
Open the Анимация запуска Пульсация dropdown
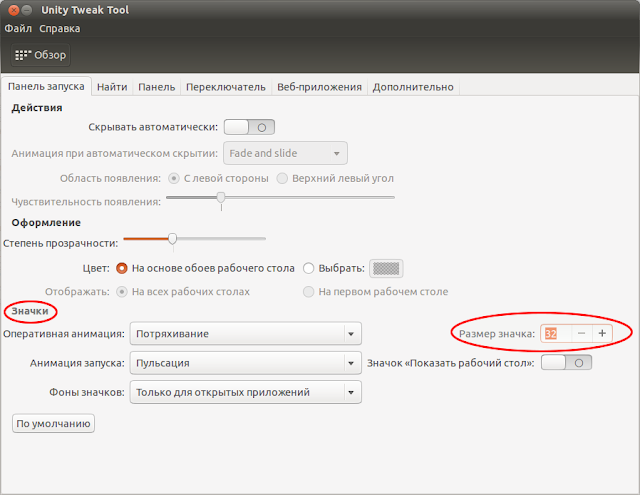246,363
